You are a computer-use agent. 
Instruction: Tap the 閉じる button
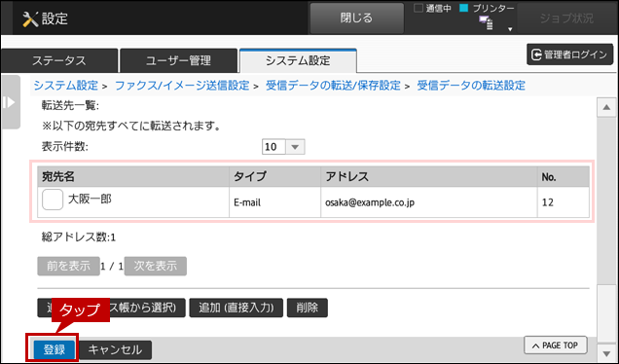(x=356, y=18)
